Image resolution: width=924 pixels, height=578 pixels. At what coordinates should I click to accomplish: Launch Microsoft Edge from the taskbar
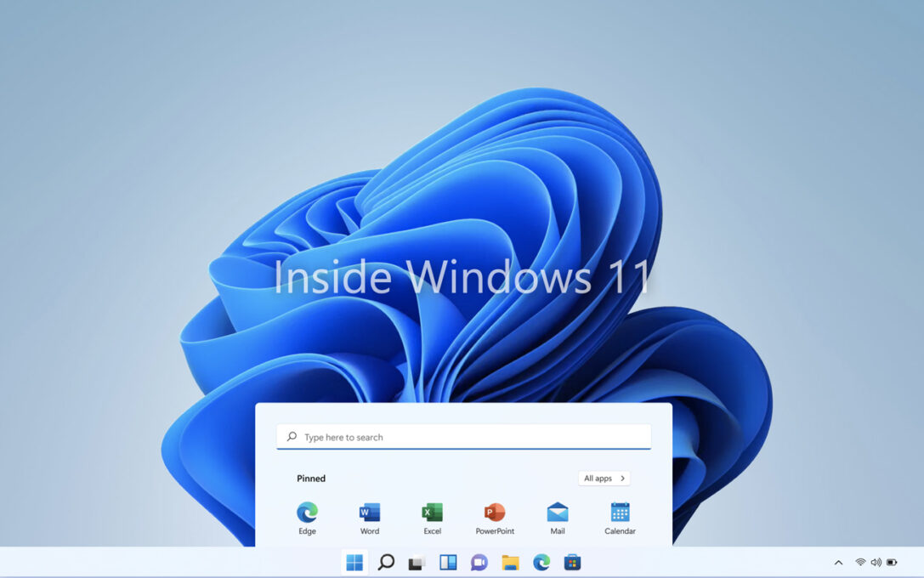tap(541, 563)
